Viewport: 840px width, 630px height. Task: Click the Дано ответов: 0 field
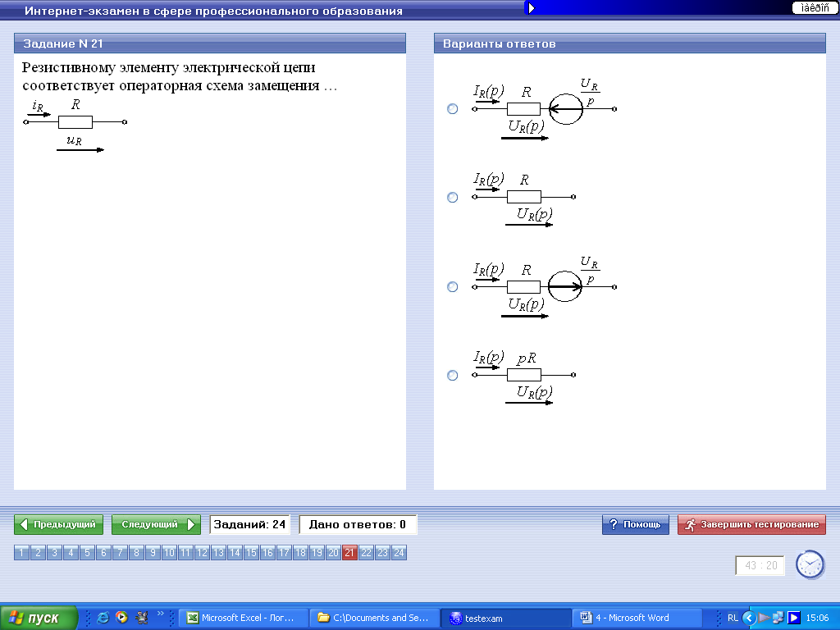coord(358,524)
